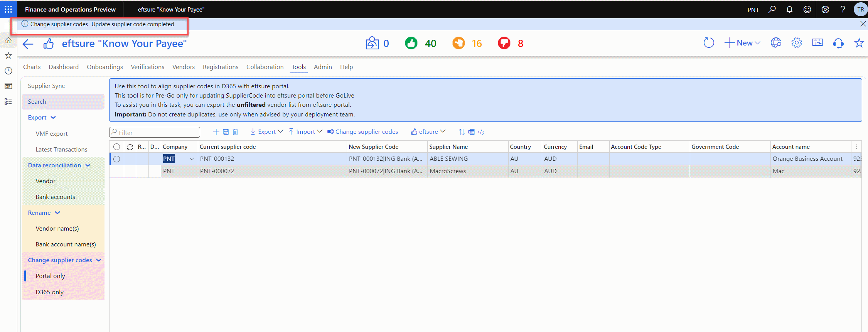Click the sort arrows icon in the grid toolbar
The width and height of the screenshot is (868, 332).
462,132
